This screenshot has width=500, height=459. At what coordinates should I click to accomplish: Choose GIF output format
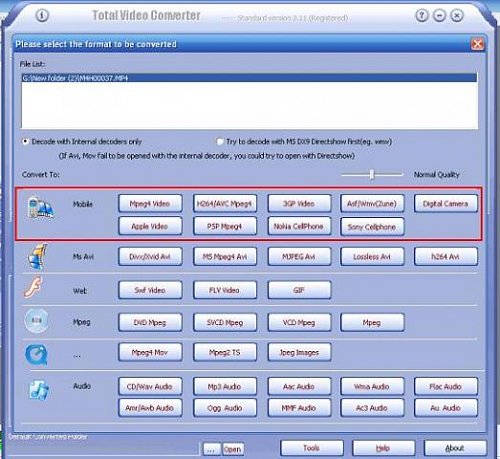[x=299, y=290]
